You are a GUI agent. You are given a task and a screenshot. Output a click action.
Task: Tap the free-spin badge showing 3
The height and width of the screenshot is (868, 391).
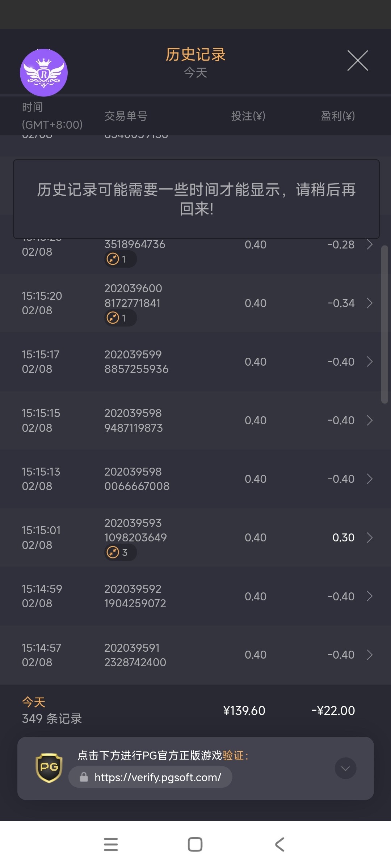click(x=120, y=553)
